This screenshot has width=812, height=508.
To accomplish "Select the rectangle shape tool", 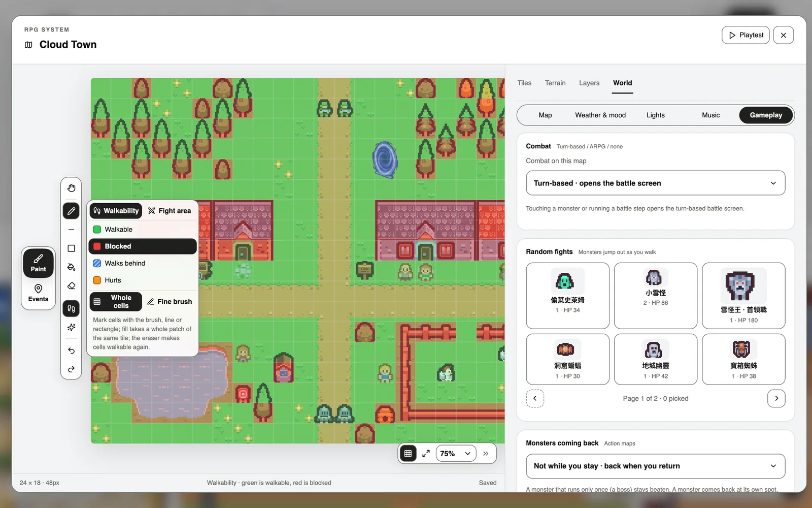I will (71, 248).
